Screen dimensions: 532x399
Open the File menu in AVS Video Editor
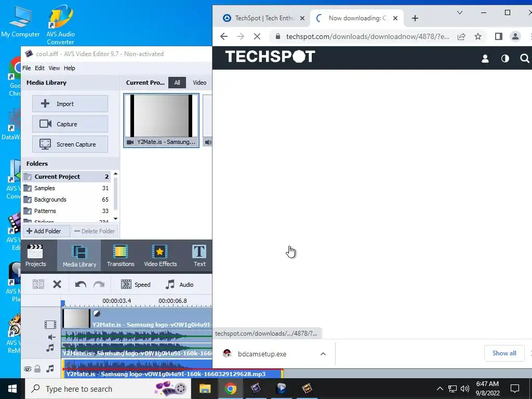click(26, 68)
